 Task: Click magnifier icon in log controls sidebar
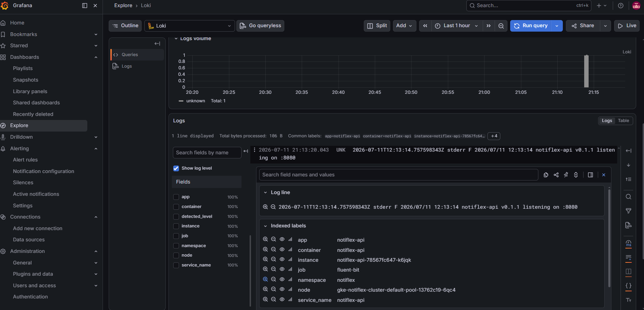click(629, 197)
